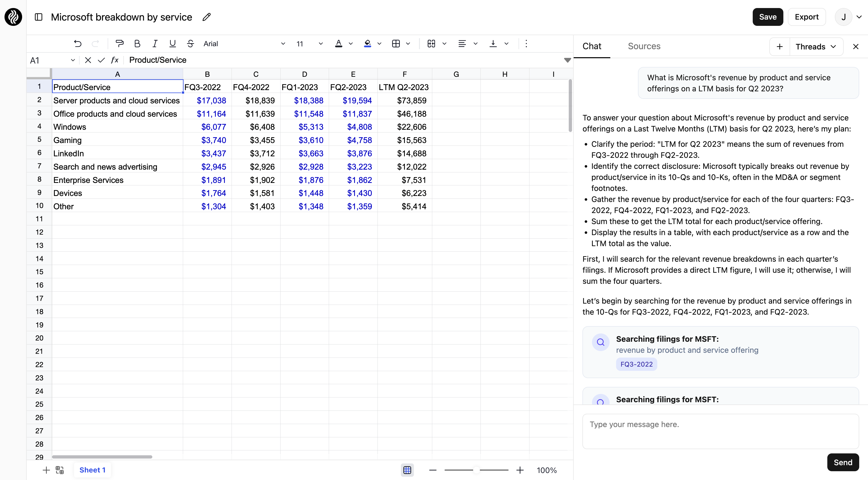
Task: Close the chat panel
Action: [855, 46]
